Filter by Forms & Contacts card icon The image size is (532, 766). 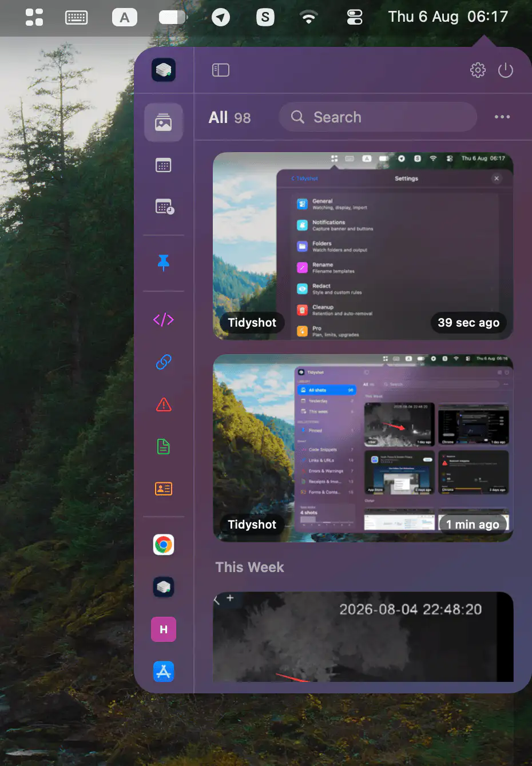[x=164, y=489]
